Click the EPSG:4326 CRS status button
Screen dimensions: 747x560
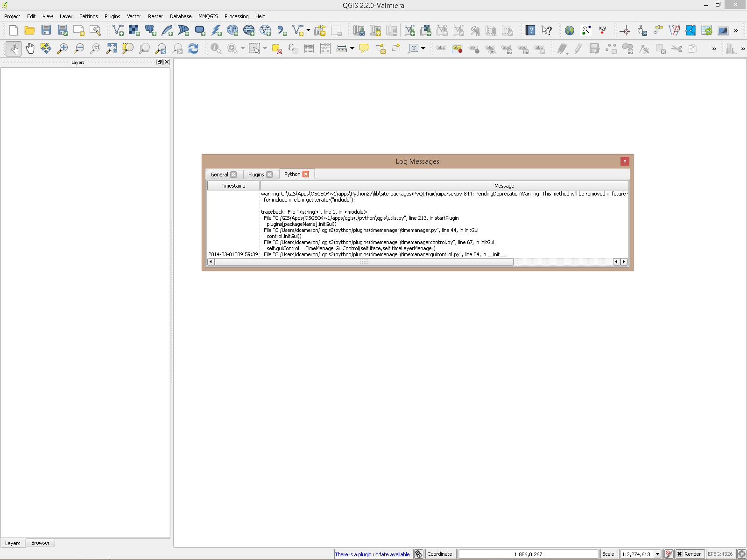tap(720, 554)
